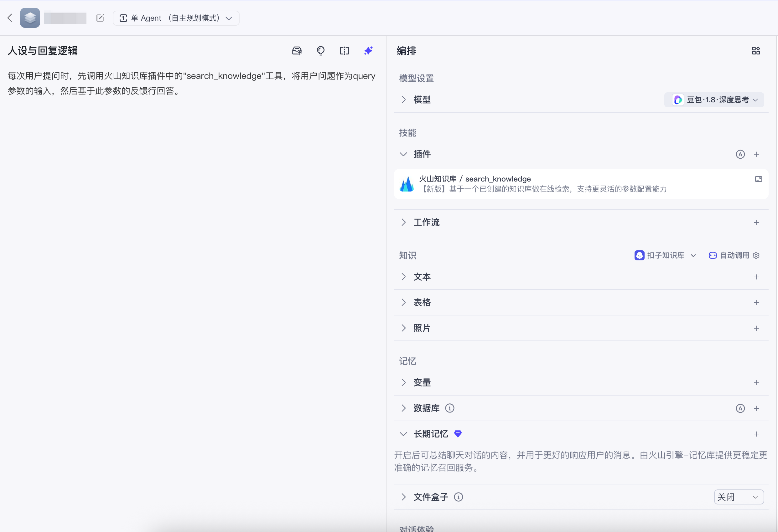
Task: Add photo knowledge with the 照片 plus
Action: (x=757, y=328)
